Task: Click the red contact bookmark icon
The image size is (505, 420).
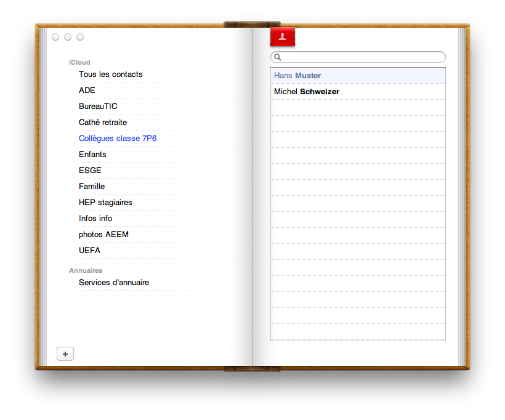Action: pos(283,37)
